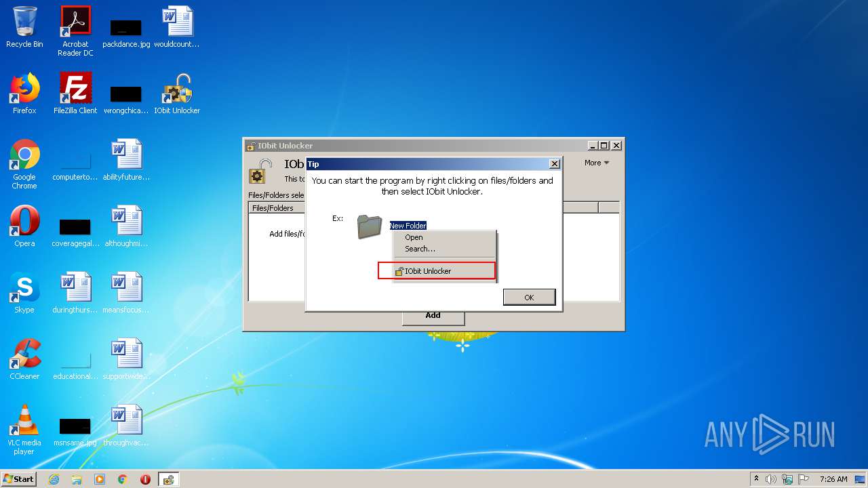Image resolution: width=868 pixels, height=488 pixels.
Task: Open the Start menu
Action: (x=19, y=479)
